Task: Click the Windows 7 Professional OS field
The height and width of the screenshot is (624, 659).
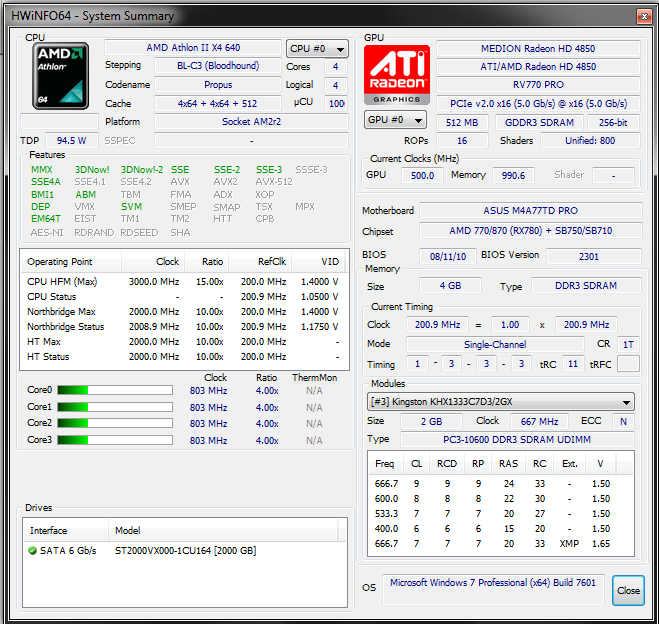Action: point(493,590)
